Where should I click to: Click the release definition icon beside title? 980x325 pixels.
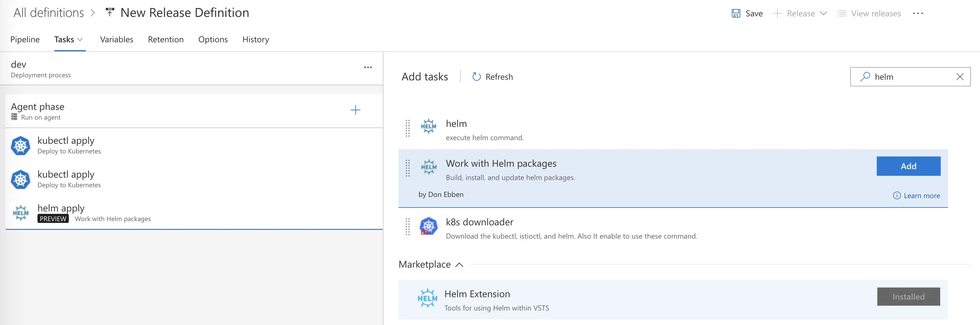coord(110,13)
